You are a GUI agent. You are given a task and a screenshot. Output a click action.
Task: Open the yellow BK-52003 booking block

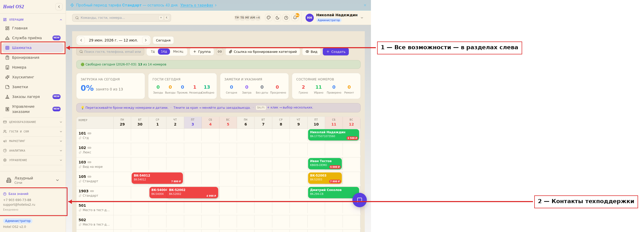pyautogui.click(x=325, y=178)
